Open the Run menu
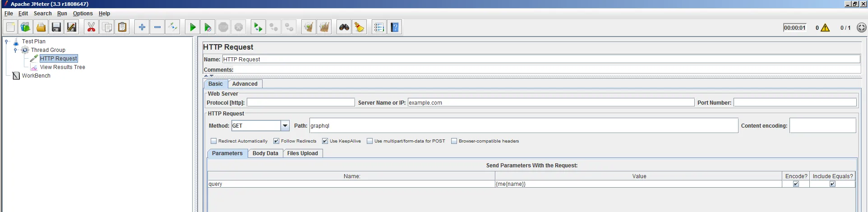 [x=62, y=14]
